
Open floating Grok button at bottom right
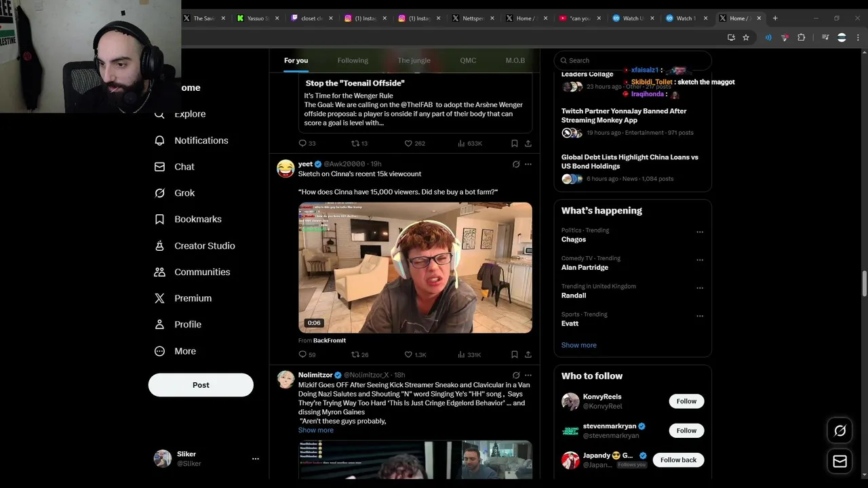pyautogui.click(x=840, y=430)
